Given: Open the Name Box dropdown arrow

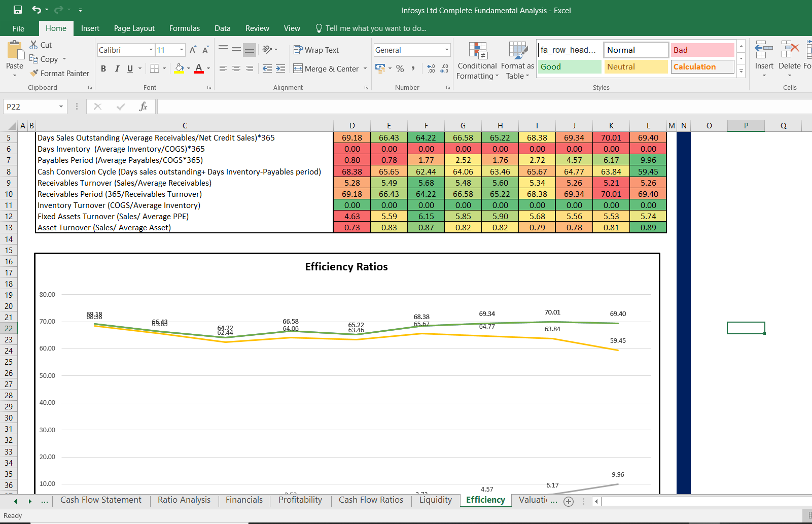Looking at the screenshot, I should (61, 107).
